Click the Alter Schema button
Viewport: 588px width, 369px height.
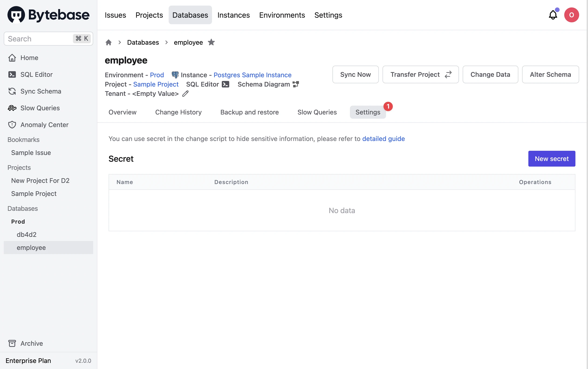(x=550, y=74)
